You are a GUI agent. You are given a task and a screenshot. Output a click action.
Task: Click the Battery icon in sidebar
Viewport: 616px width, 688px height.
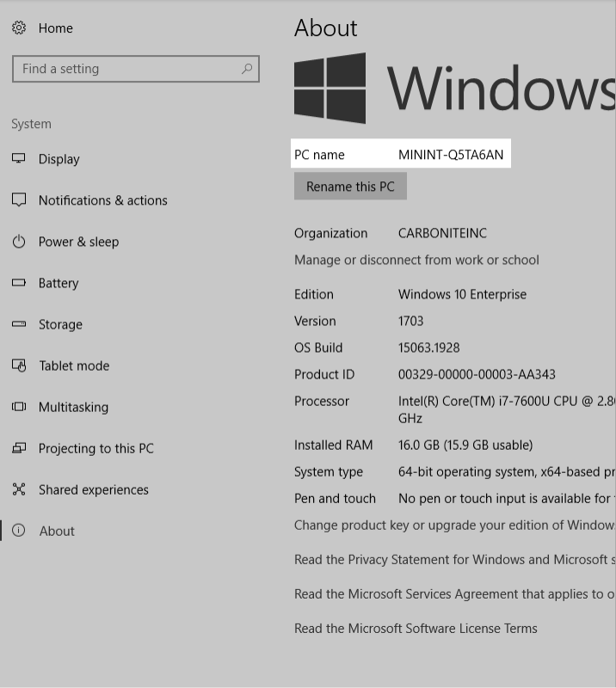(x=18, y=283)
